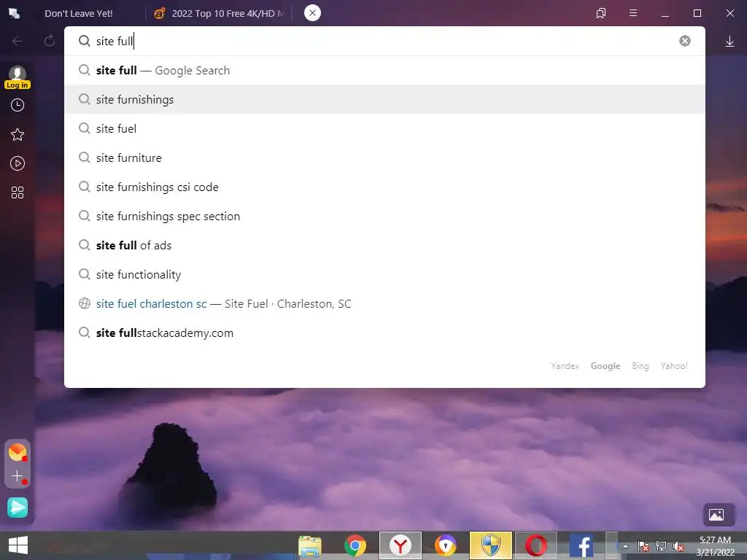
Task: Close the current tab with round X
Action: 312,13
